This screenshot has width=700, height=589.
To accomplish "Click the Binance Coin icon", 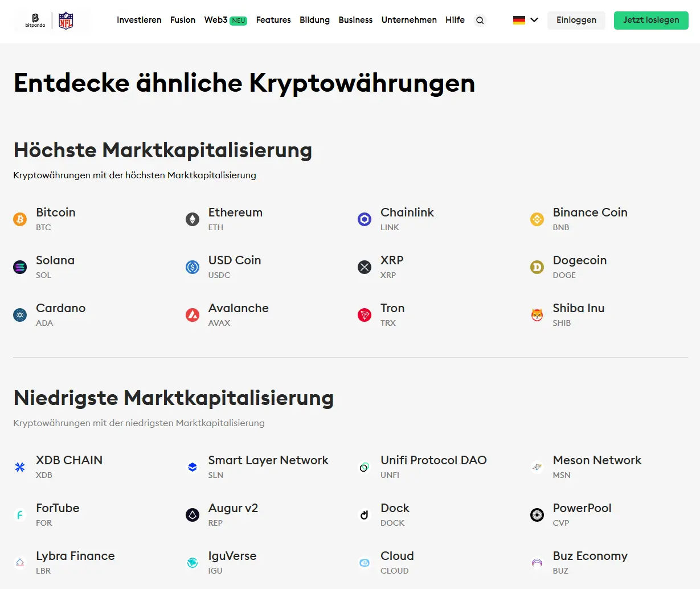I will 537,219.
